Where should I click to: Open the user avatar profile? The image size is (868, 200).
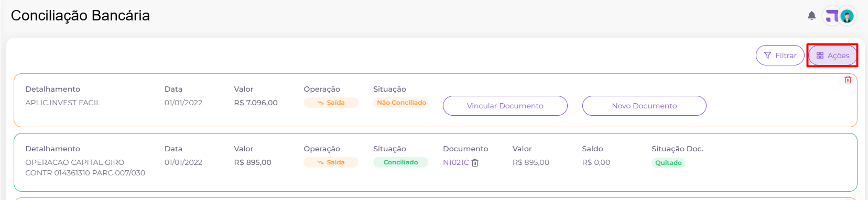tap(847, 16)
